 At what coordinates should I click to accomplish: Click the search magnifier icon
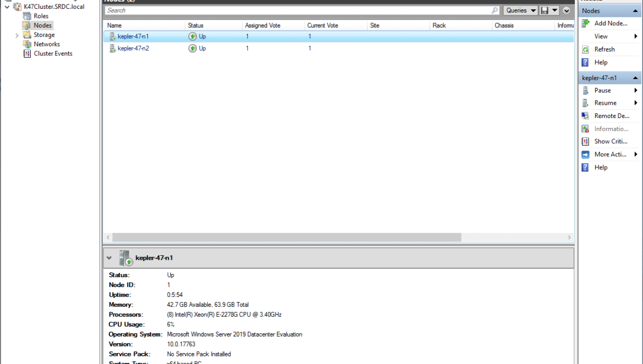pos(495,10)
